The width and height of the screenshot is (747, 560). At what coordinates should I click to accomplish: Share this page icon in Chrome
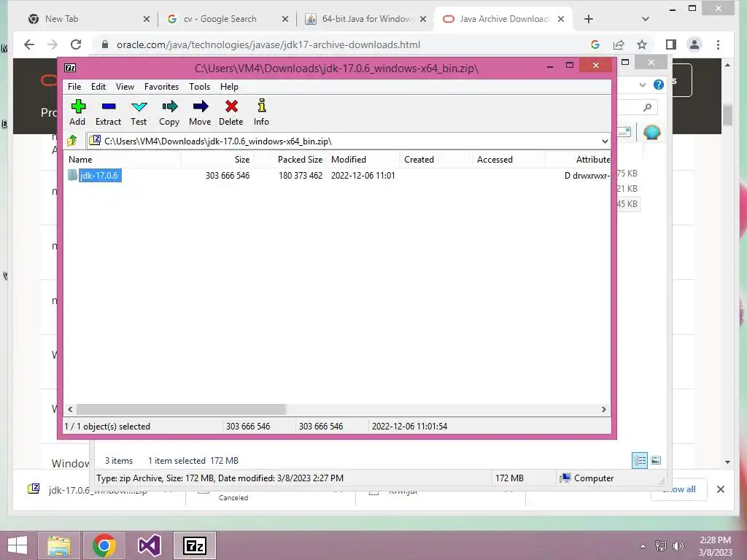tap(619, 44)
